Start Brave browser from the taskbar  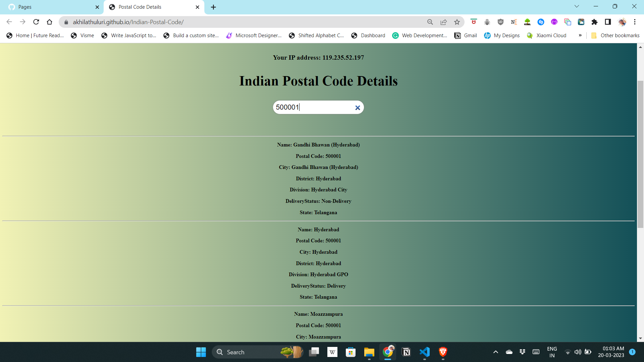tap(442, 352)
